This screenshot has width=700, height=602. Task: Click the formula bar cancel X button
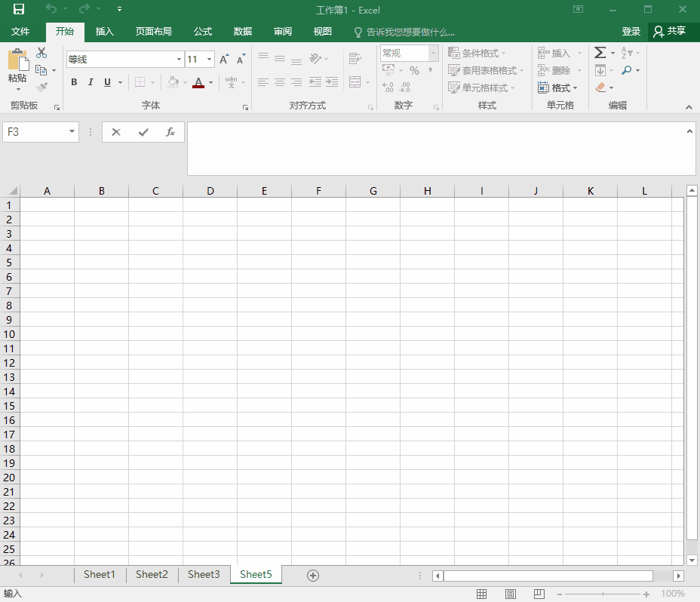click(x=116, y=132)
